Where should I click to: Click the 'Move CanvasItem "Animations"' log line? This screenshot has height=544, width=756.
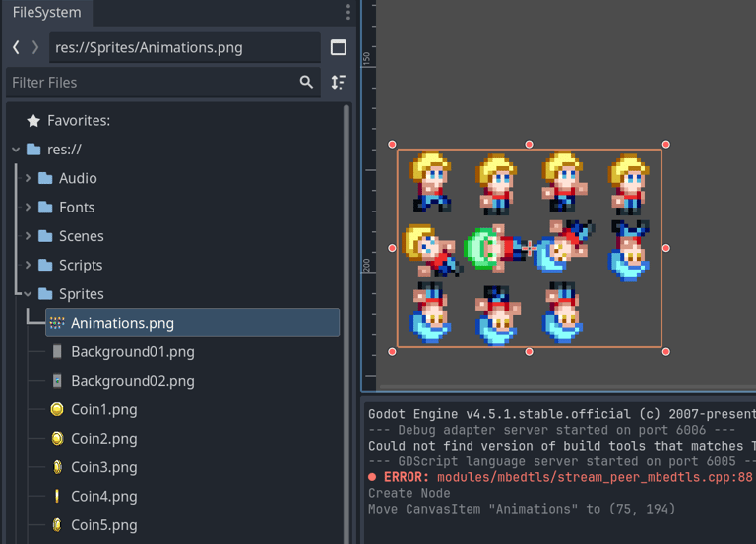click(522, 509)
